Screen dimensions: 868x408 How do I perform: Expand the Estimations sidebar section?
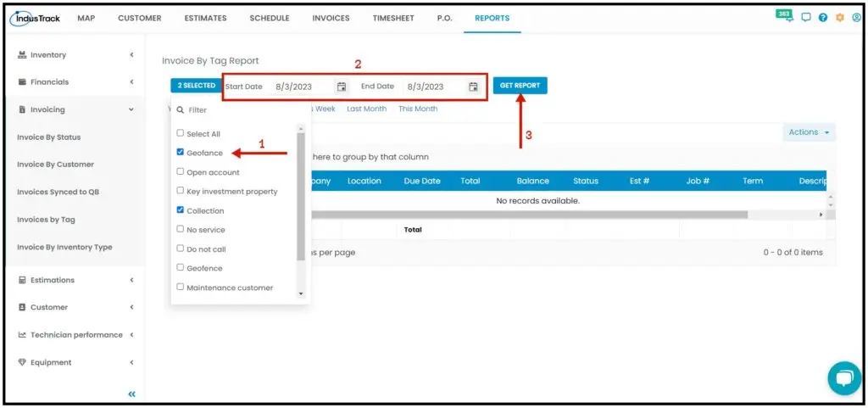tap(131, 280)
